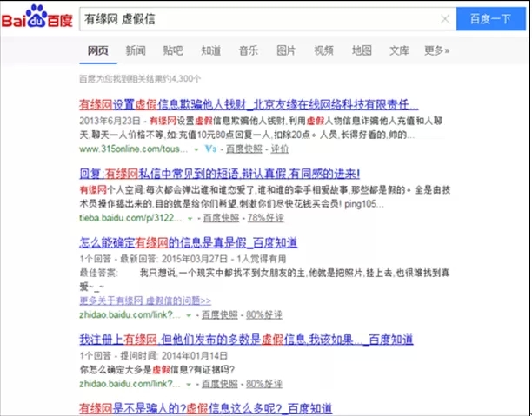Select the 网页 tab

coord(98,50)
